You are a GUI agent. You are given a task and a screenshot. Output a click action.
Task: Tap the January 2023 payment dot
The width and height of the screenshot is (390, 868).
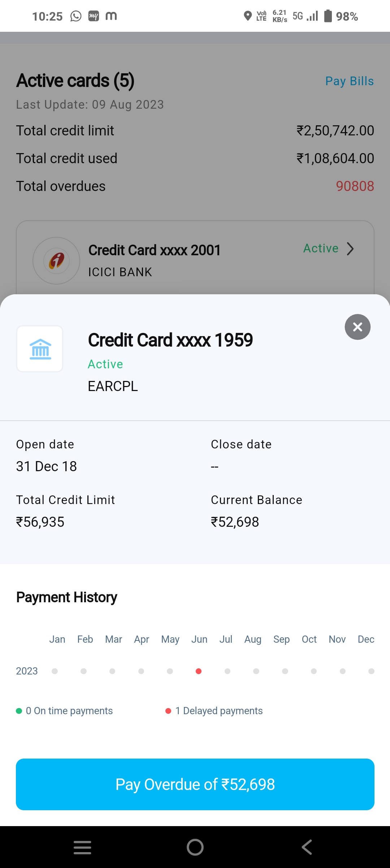[55, 671]
